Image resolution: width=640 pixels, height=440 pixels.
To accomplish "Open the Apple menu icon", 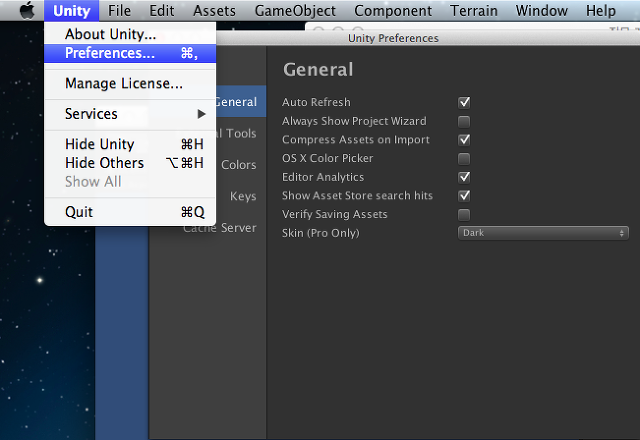I will coord(27,11).
